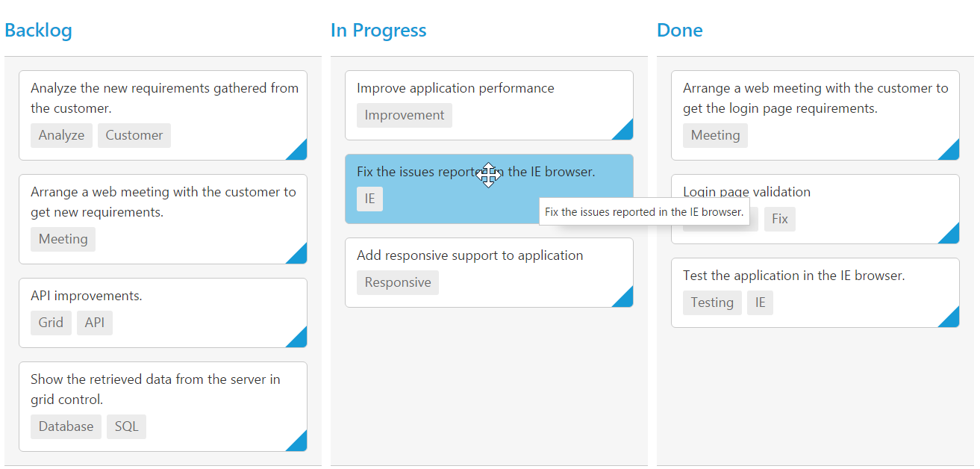Click the Testing tag
The height and width of the screenshot is (469, 980).
click(712, 302)
